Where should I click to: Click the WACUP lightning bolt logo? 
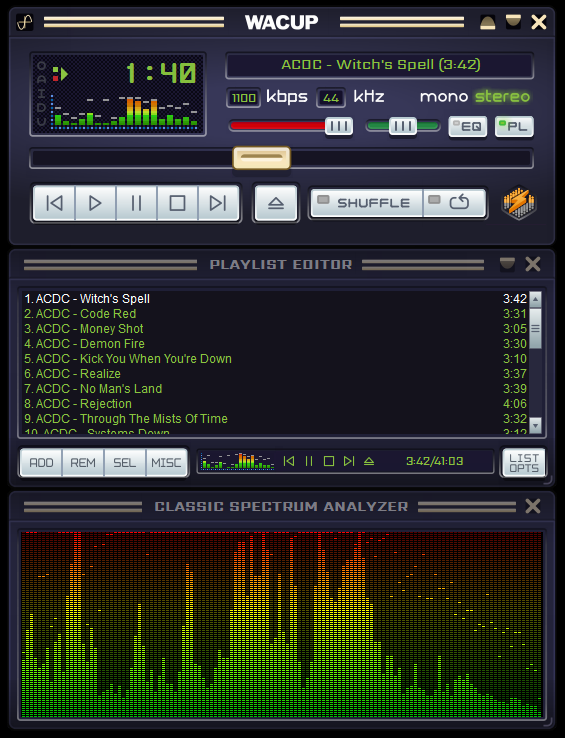tap(518, 203)
